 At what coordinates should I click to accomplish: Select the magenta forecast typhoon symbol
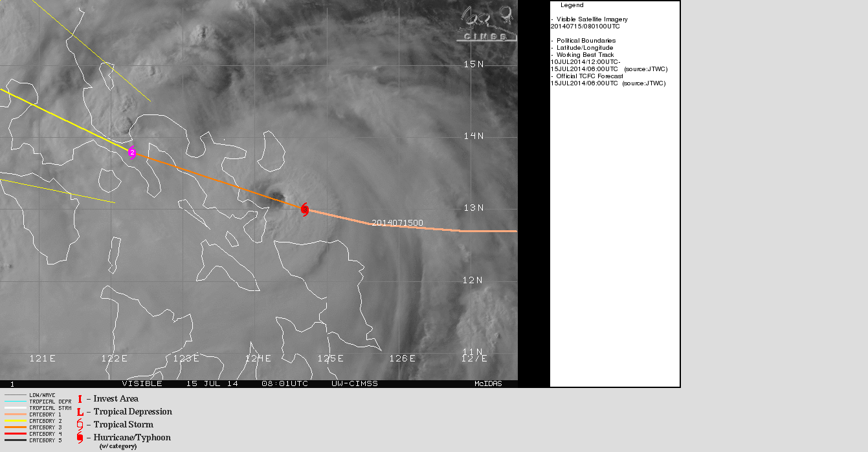tap(132, 153)
